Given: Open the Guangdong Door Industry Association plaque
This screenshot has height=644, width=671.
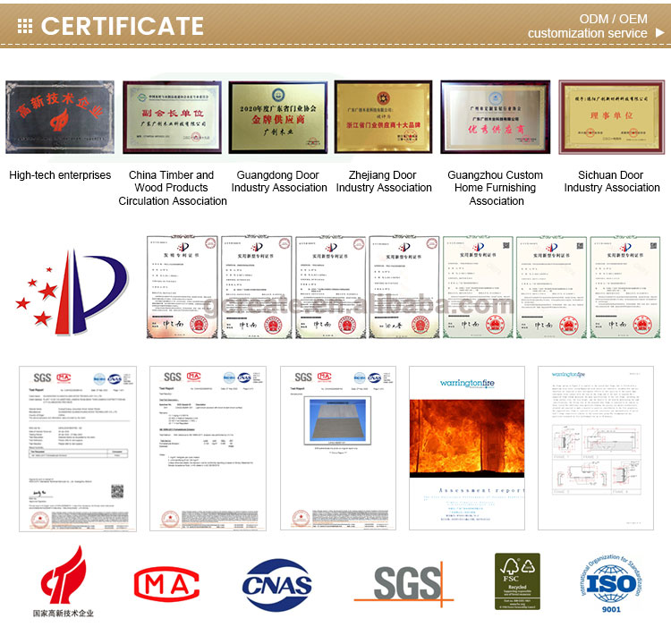Looking at the screenshot, I should 278,117.
